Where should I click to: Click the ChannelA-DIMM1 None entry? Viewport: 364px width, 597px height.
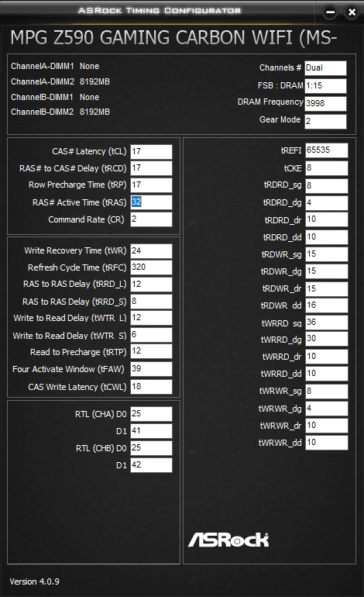click(55, 66)
